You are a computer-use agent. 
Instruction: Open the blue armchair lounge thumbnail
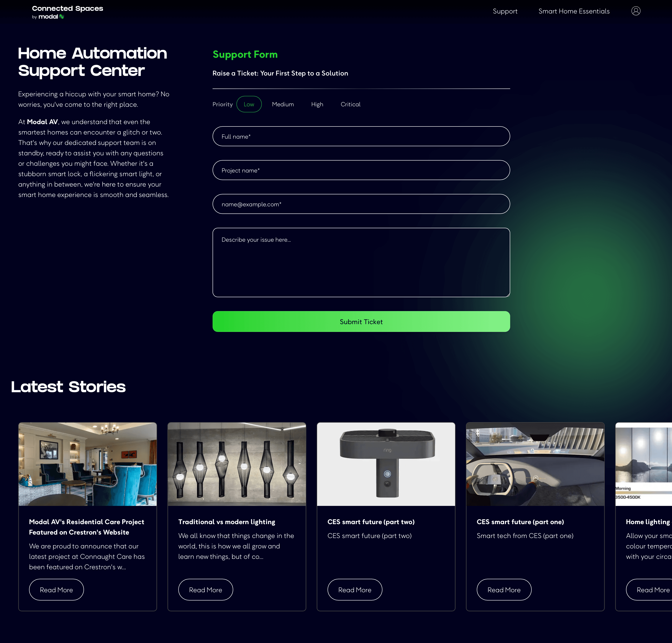(87, 464)
